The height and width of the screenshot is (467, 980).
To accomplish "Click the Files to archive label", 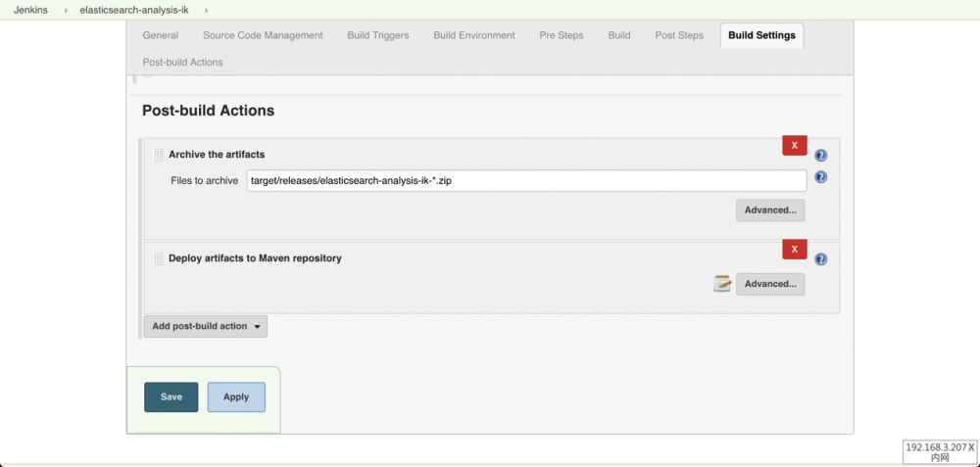I will 205,180.
